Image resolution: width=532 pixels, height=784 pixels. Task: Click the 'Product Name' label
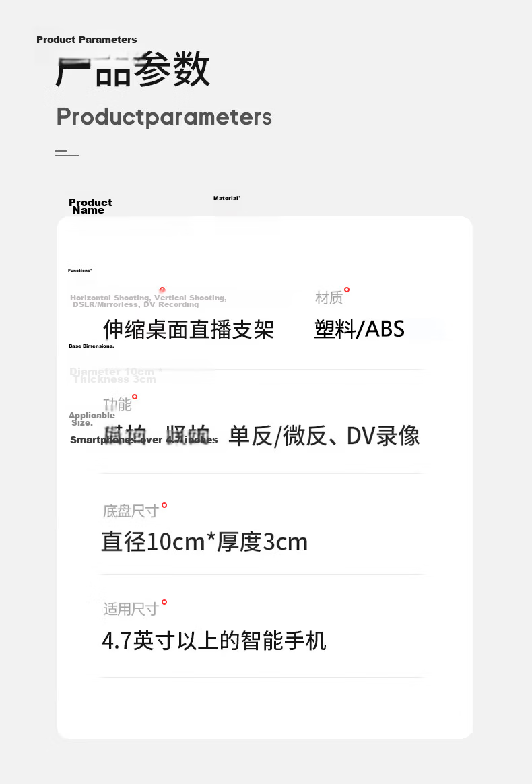[90, 206]
